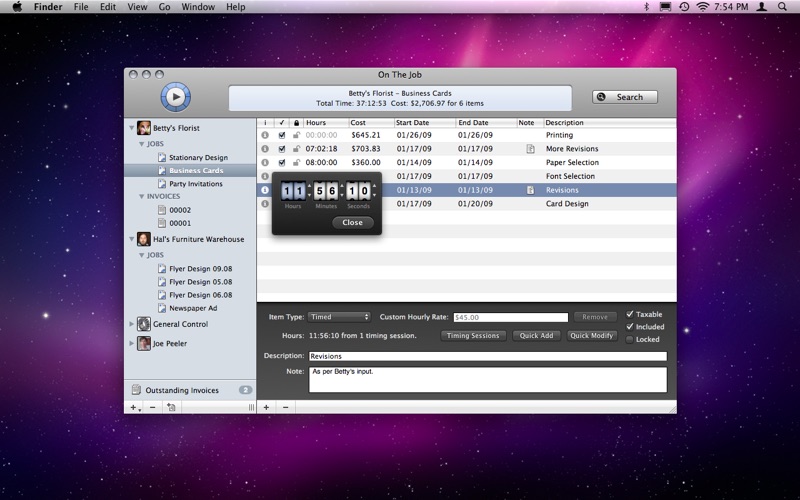
Task: Open info for the More Revisions row
Action: tap(265, 149)
